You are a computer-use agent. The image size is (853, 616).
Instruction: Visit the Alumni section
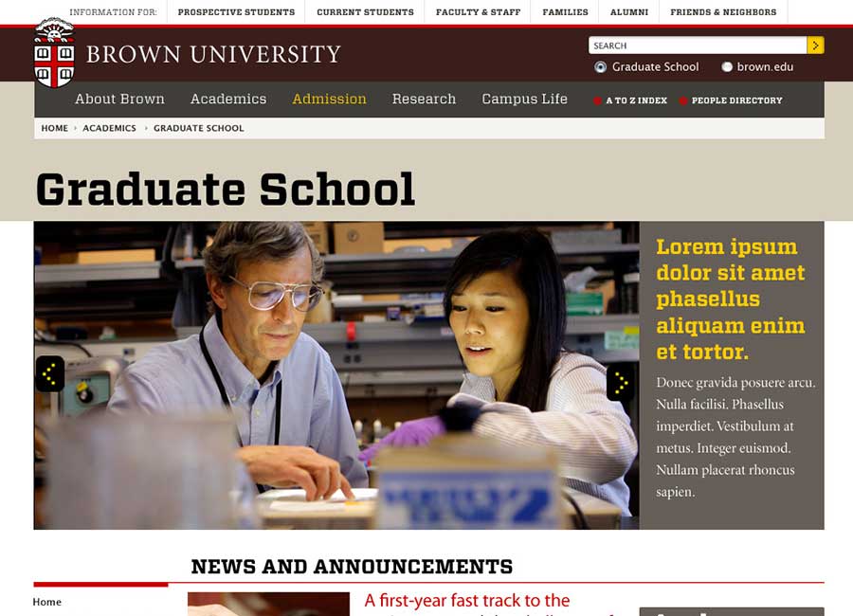[x=629, y=12]
